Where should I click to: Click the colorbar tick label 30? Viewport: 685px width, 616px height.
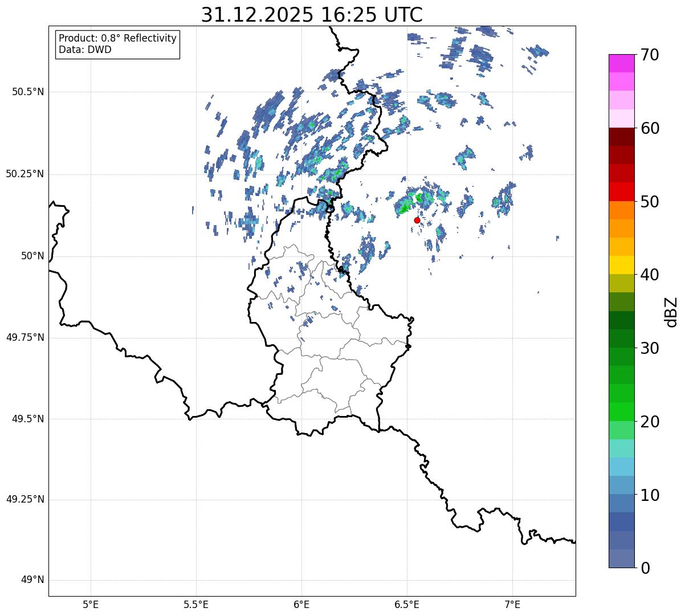pyautogui.click(x=650, y=348)
